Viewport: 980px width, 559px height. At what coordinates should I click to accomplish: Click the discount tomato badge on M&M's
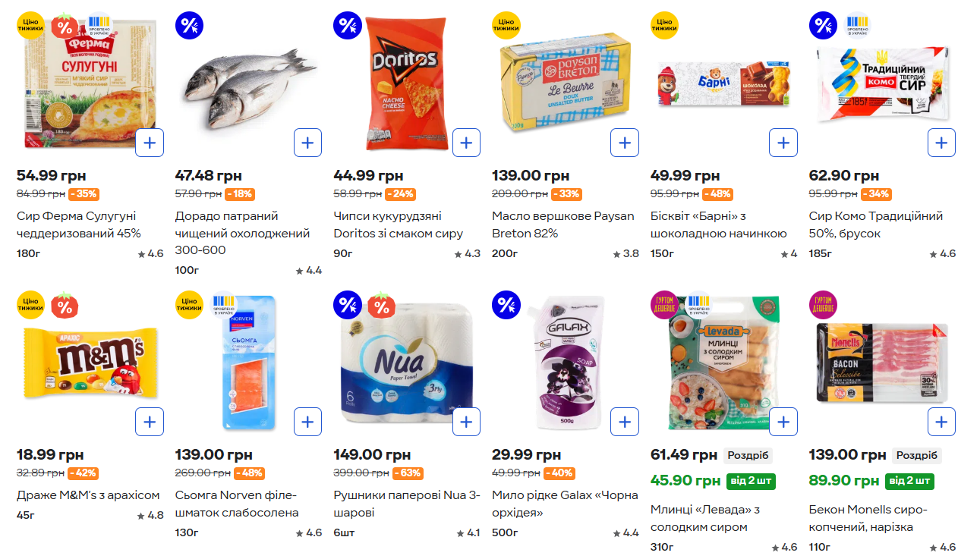65,306
